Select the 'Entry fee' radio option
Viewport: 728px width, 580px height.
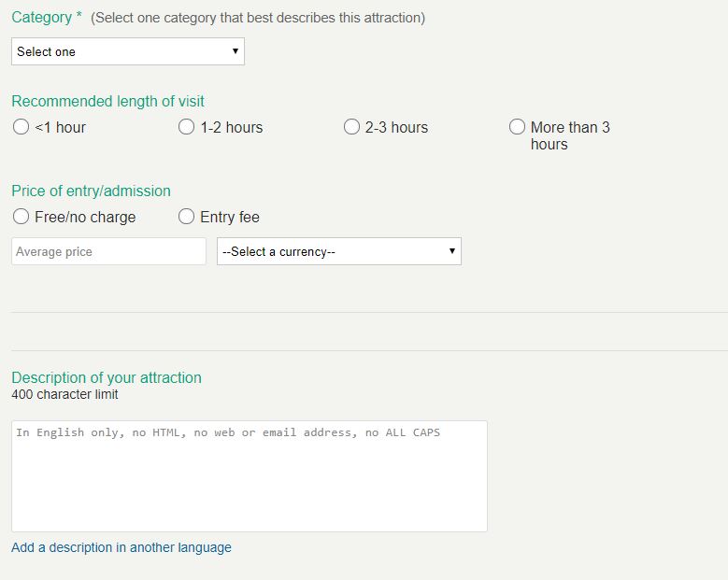[186, 217]
